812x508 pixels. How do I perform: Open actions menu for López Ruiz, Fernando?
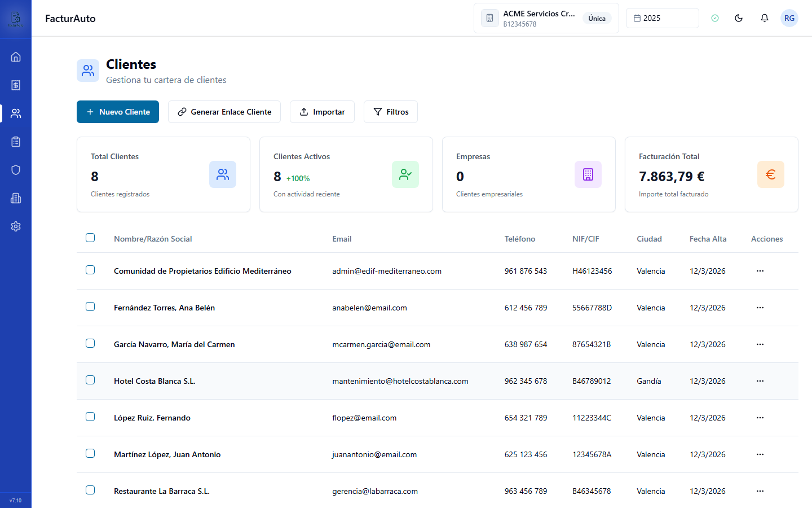click(760, 418)
